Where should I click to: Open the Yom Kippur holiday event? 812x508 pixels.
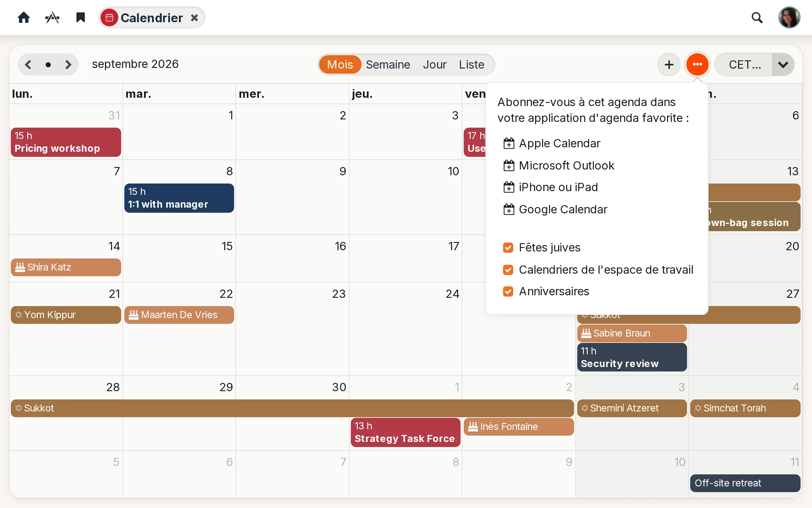66,315
